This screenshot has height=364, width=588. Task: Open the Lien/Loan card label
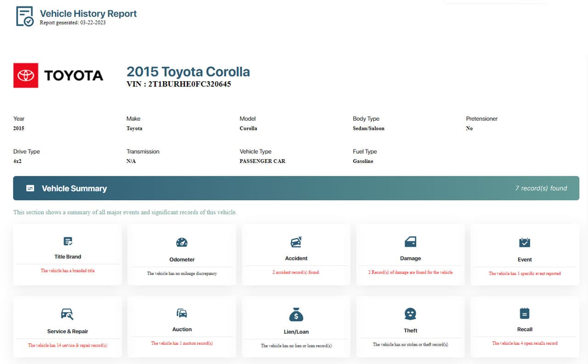[x=296, y=332]
